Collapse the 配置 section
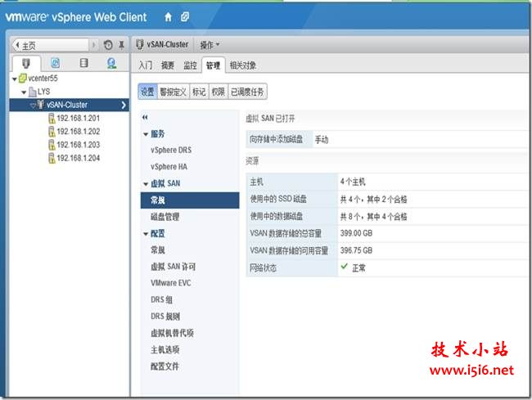Screen dimensions: 532x400 pos(146,234)
